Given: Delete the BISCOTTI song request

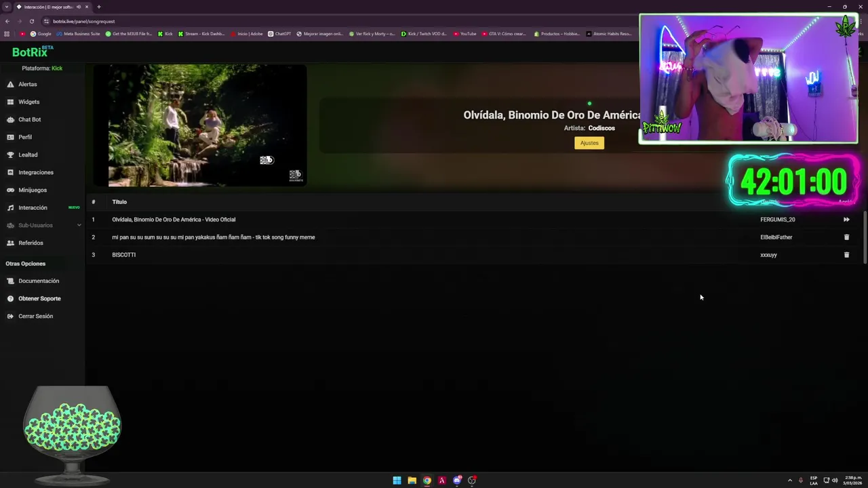Looking at the screenshot, I should click(846, 255).
